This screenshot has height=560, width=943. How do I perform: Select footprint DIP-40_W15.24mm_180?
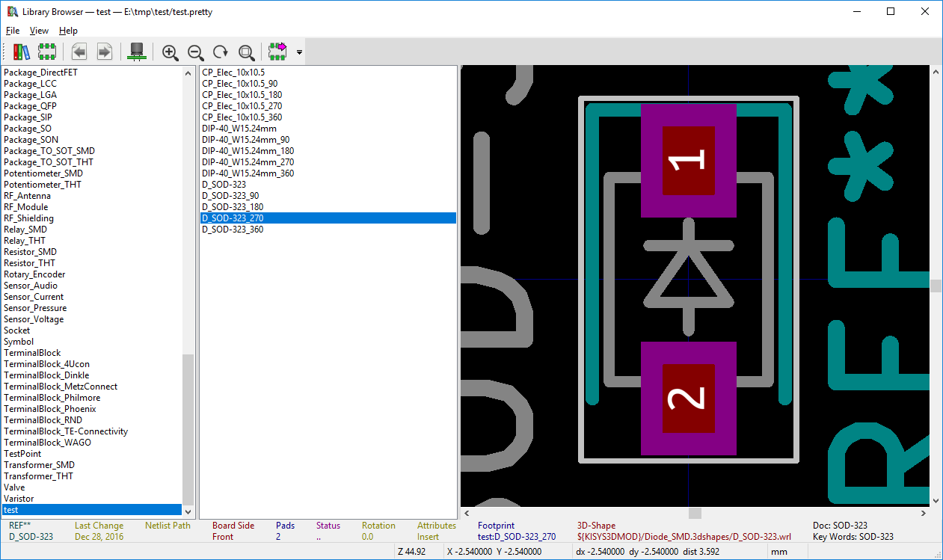tap(248, 151)
